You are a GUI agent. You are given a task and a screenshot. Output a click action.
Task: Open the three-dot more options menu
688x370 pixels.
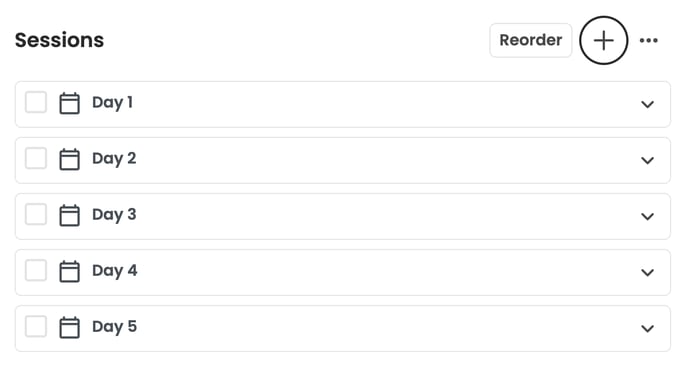(x=648, y=40)
